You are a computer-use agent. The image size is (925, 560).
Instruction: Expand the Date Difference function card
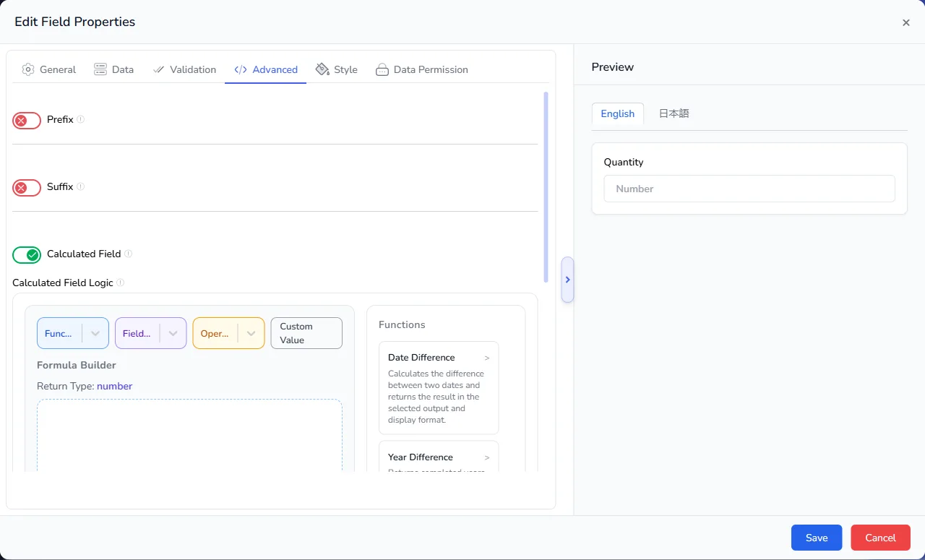439,388
